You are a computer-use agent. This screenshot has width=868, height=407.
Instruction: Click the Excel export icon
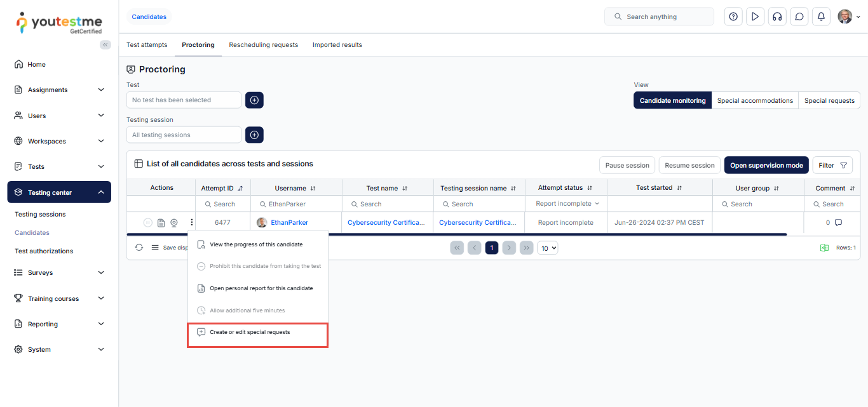[824, 248]
